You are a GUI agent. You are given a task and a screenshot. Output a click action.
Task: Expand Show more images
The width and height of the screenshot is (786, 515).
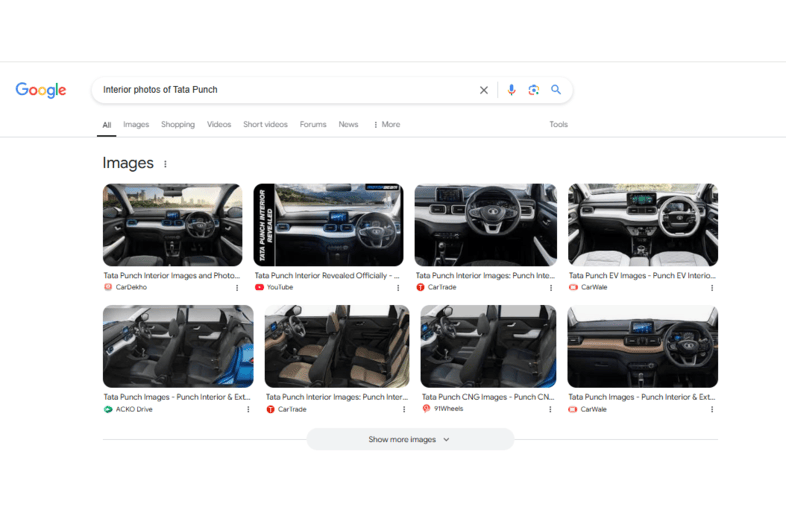(x=409, y=439)
